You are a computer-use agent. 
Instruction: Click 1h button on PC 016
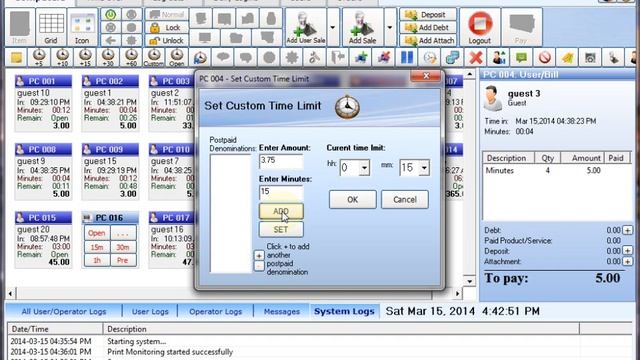tap(97, 260)
